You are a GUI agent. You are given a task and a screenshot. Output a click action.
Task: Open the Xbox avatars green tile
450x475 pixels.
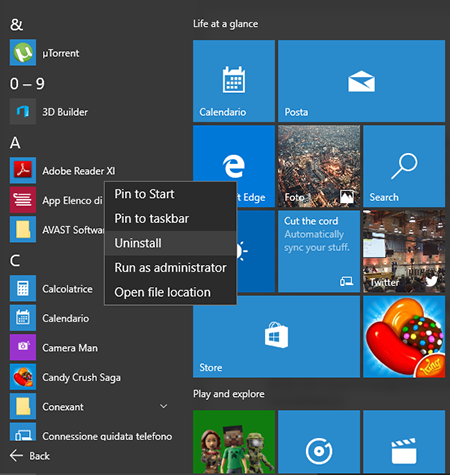pyautogui.click(x=234, y=442)
